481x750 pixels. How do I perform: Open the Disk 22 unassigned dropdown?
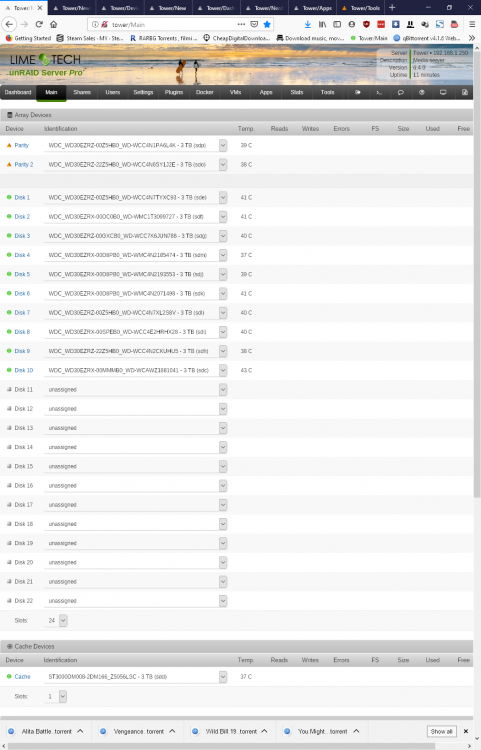223,601
